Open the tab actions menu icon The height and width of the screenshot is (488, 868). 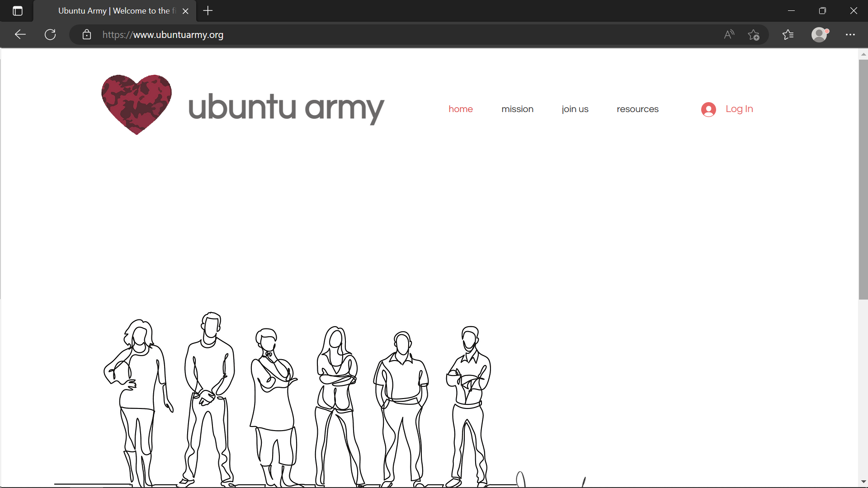click(x=18, y=11)
